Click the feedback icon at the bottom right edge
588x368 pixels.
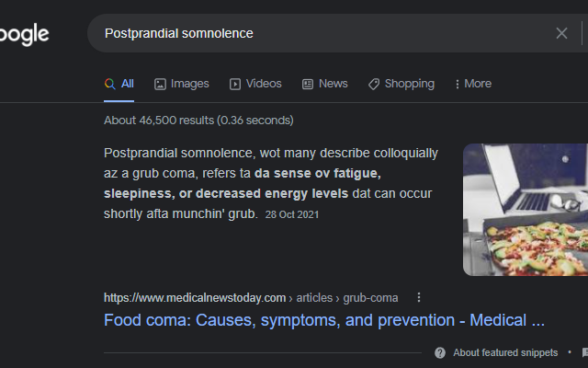pos(584,352)
